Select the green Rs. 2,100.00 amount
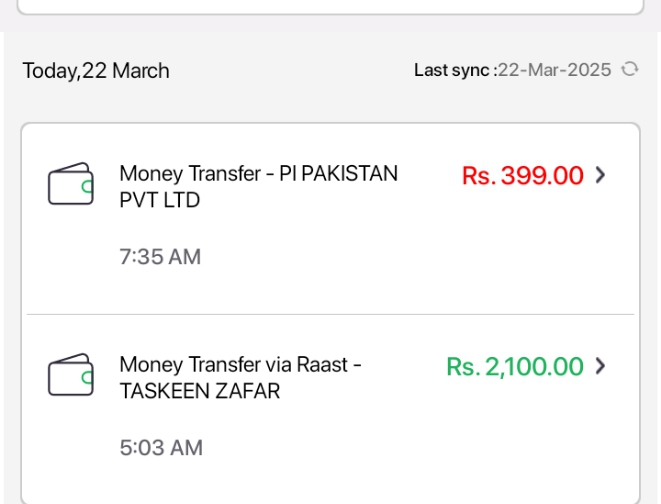 [x=515, y=367]
